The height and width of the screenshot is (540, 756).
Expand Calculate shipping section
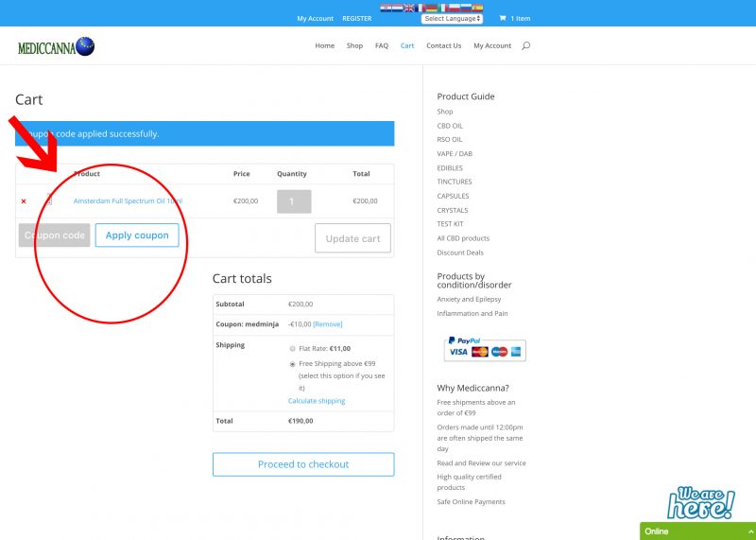coord(317,401)
